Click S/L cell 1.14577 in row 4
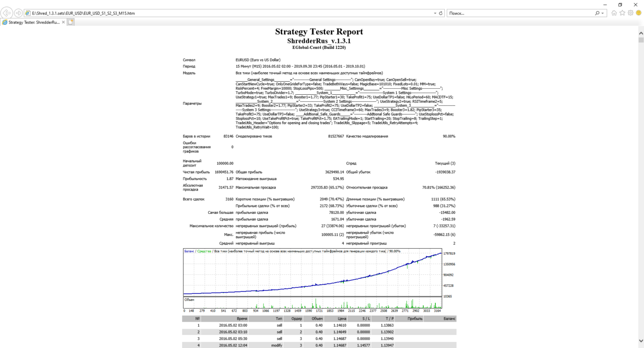The height and width of the screenshot is (348, 644). point(364,345)
